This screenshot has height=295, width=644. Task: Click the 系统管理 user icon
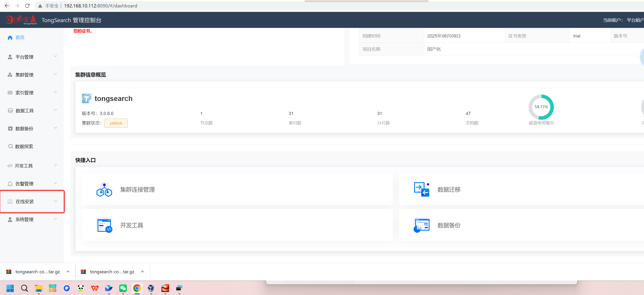pos(10,219)
